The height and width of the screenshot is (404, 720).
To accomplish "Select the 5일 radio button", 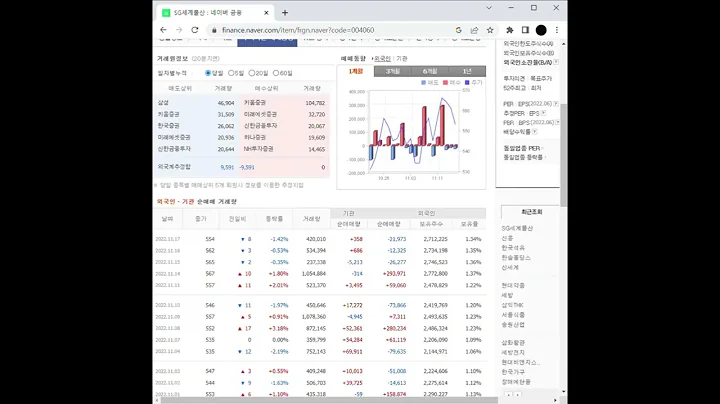I will coord(231,73).
